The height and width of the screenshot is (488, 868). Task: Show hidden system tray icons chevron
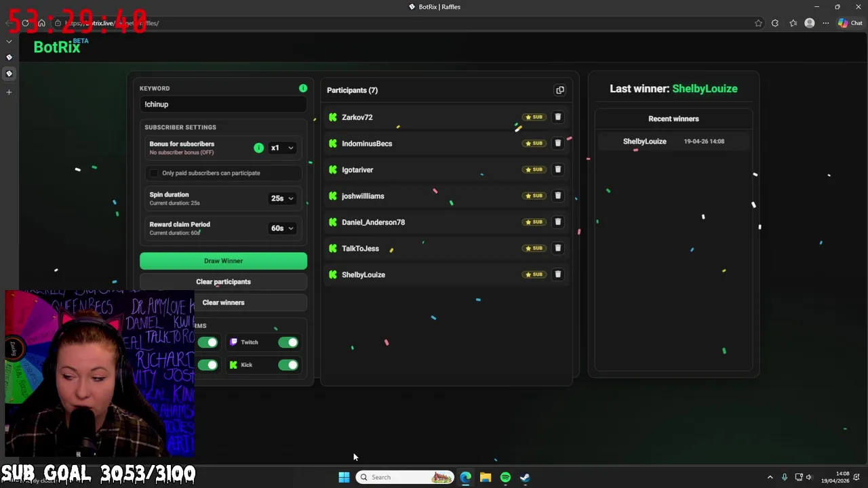tap(770, 477)
